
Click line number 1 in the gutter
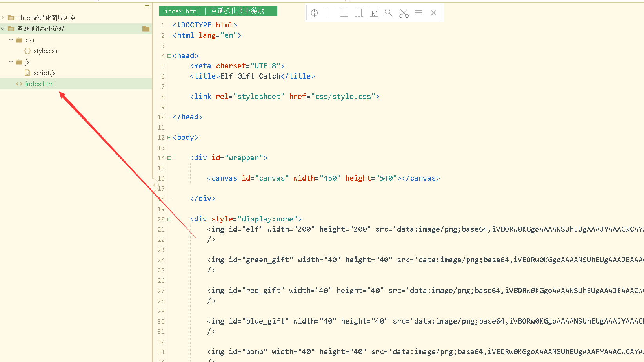[163, 25]
